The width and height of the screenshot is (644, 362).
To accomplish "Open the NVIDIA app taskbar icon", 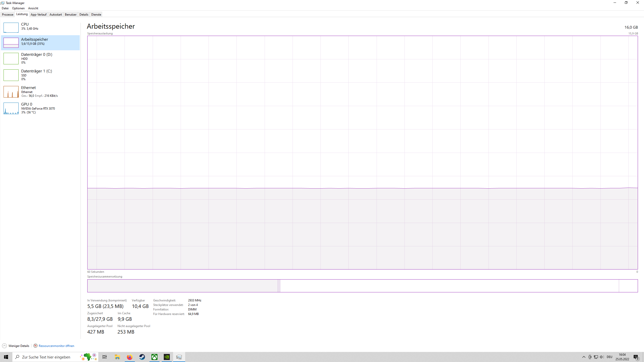I will pyautogui.click(x=167, y=357).
